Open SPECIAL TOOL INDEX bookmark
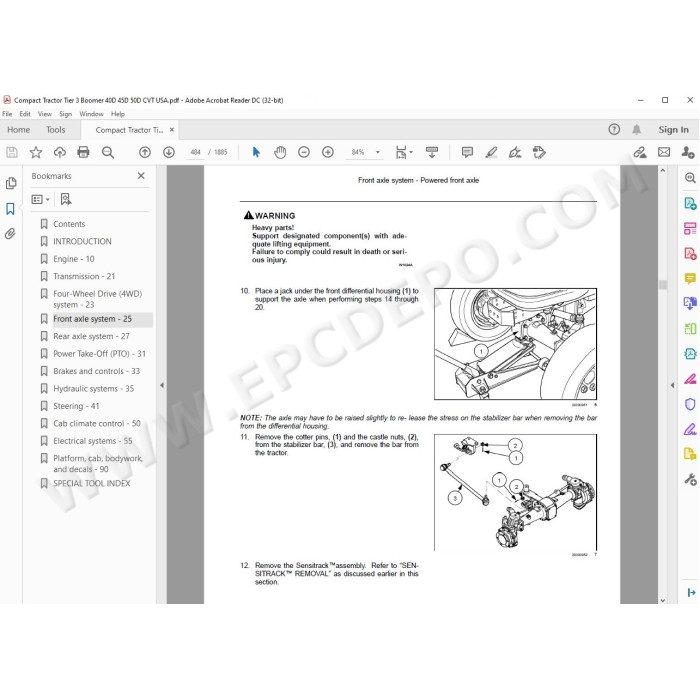The image size is (700, 700). (92, 483)
